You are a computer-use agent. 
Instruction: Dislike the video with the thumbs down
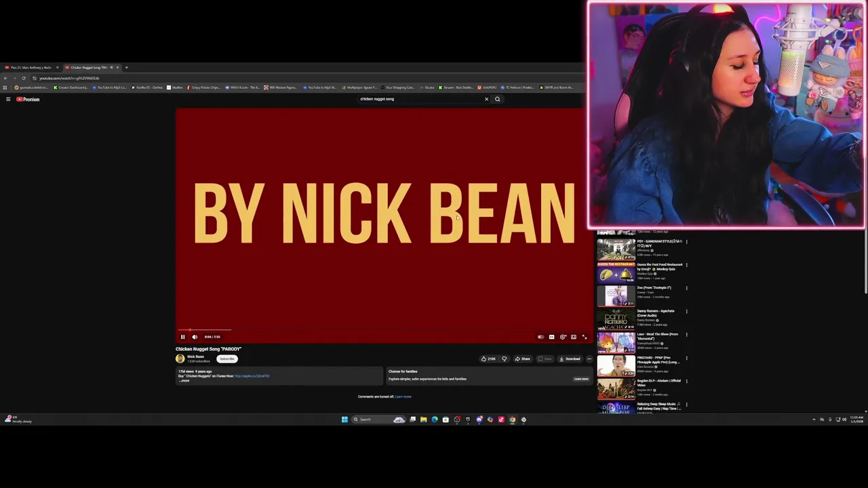point(504,359)
